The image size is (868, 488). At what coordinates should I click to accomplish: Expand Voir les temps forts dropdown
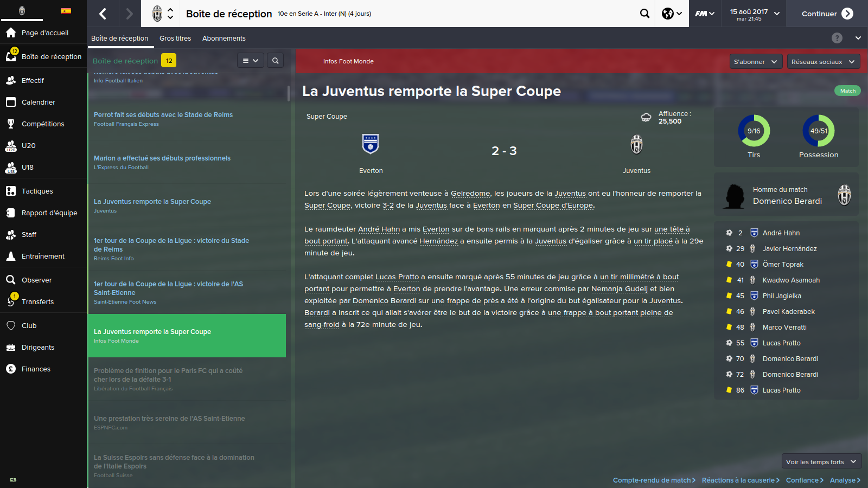coord(821,461)
